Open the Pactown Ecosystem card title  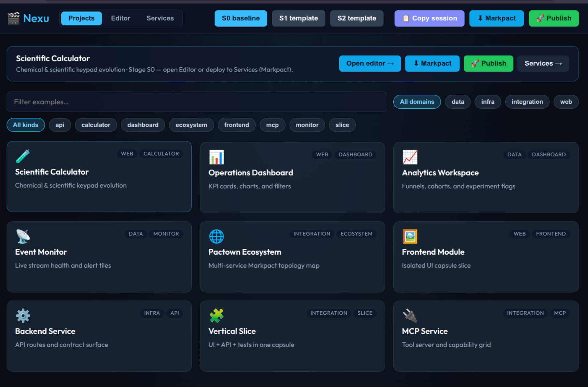click(245, 252)
